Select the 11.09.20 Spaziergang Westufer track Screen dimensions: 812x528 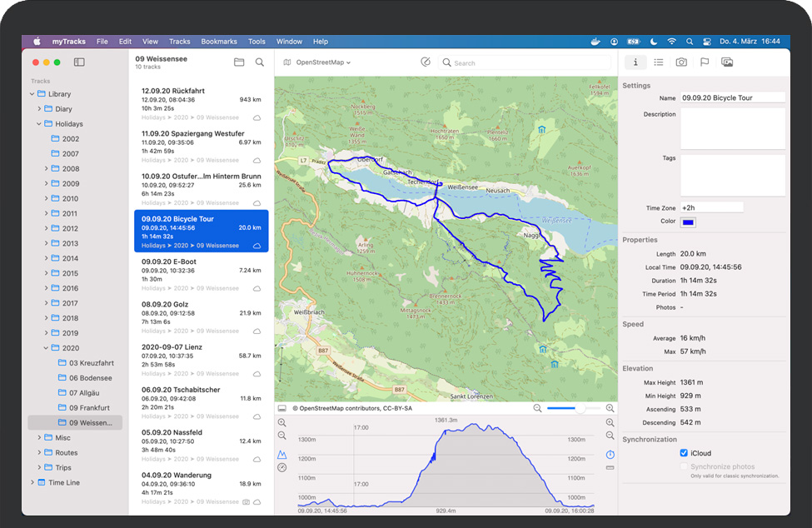[202, 147]
